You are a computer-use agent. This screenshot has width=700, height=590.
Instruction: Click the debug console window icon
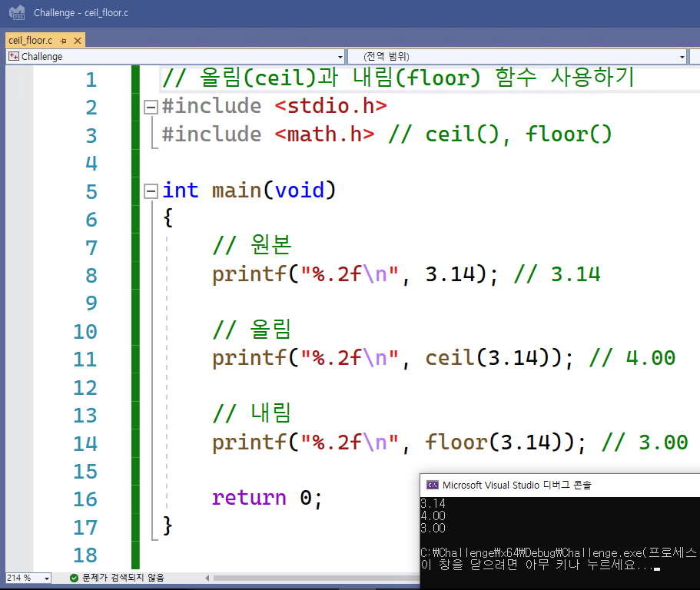pos(433,485)
